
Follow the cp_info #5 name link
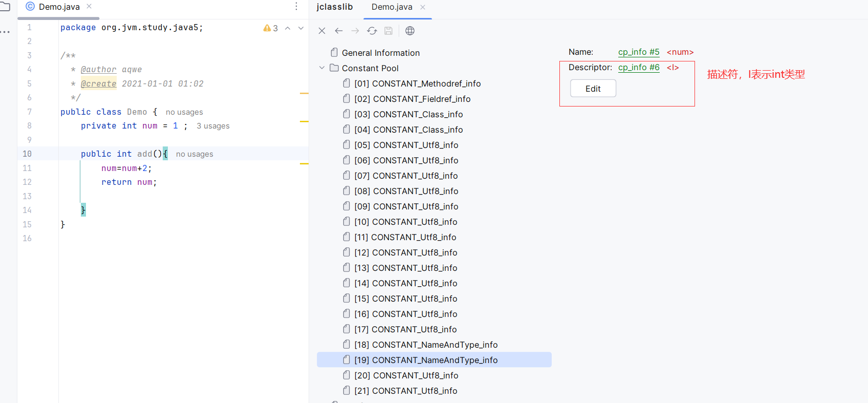(639, 52)
